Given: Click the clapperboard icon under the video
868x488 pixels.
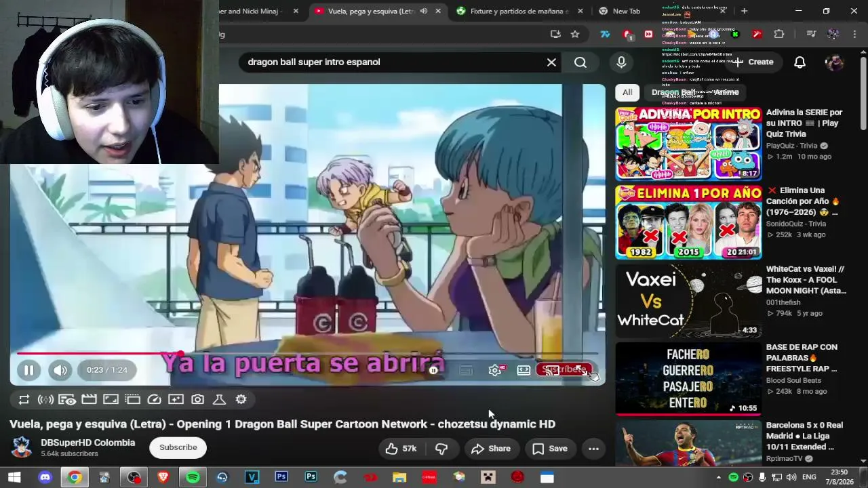Looking at the screenshot, I should click(89, 400).
